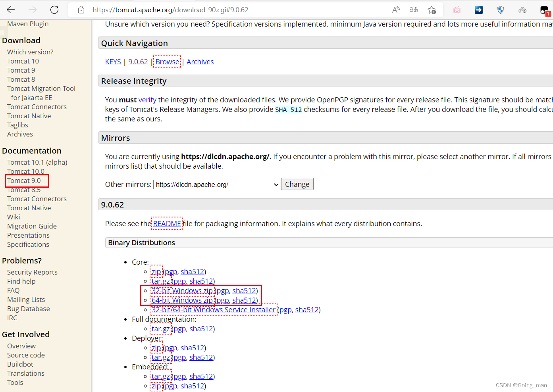This screenshot has width=553, height=392.
Task: Open the Maven Plugin sidebar link
Action: point(28,24)
